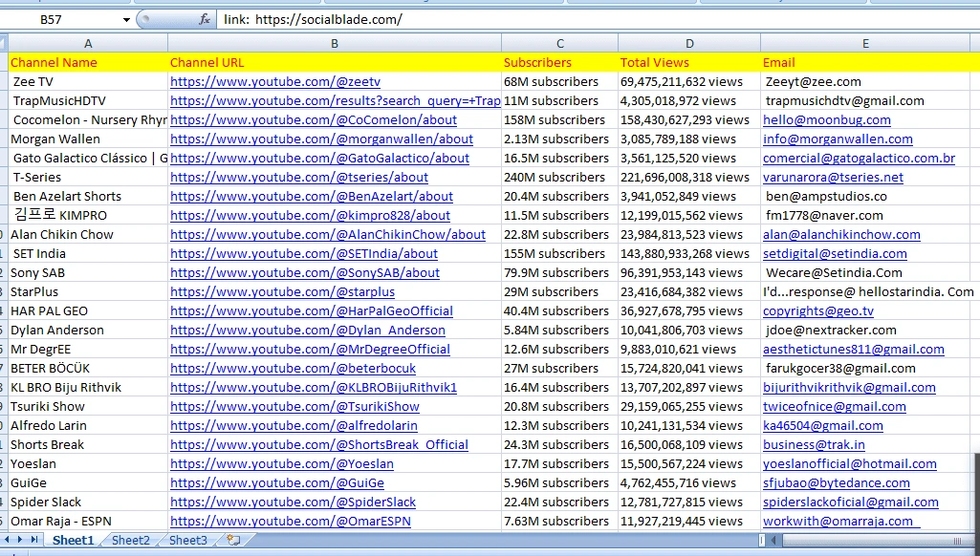
Task: Click the Insert Worksheet icon
Action: (x=233, y=540)
